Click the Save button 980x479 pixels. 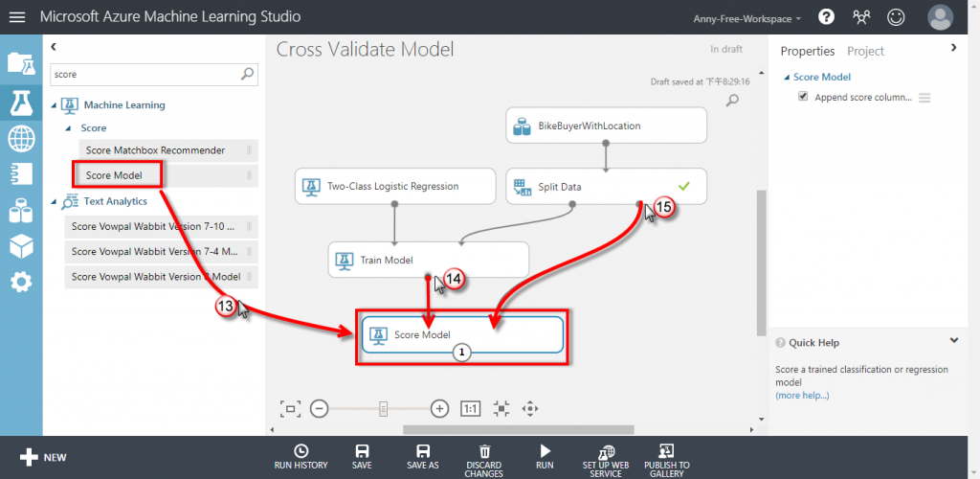click(361, 458)
